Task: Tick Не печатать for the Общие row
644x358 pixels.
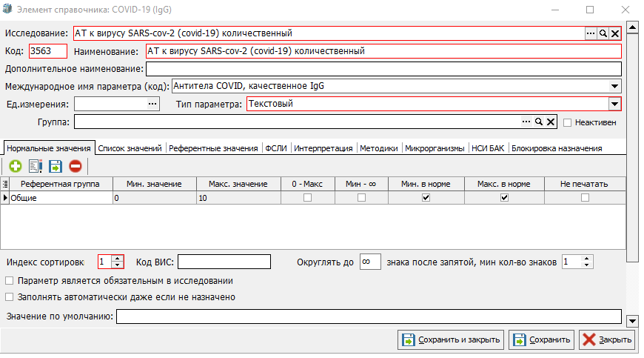Action: [585, 198]
